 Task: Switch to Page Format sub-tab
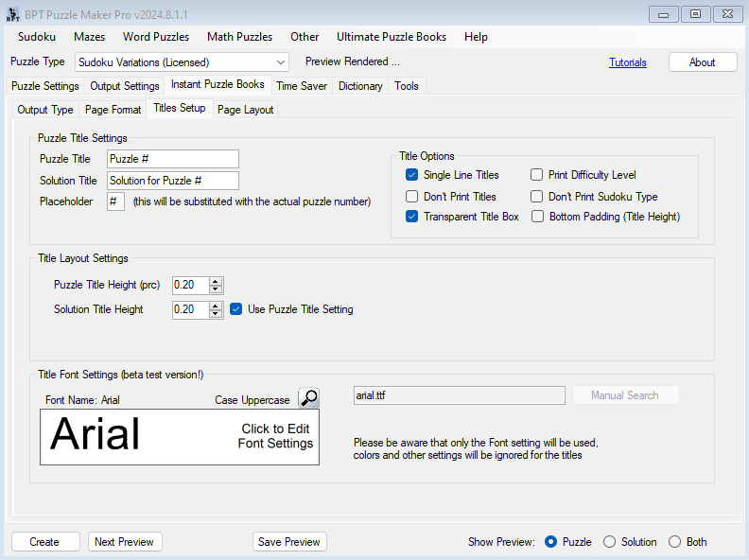[113, 110]
